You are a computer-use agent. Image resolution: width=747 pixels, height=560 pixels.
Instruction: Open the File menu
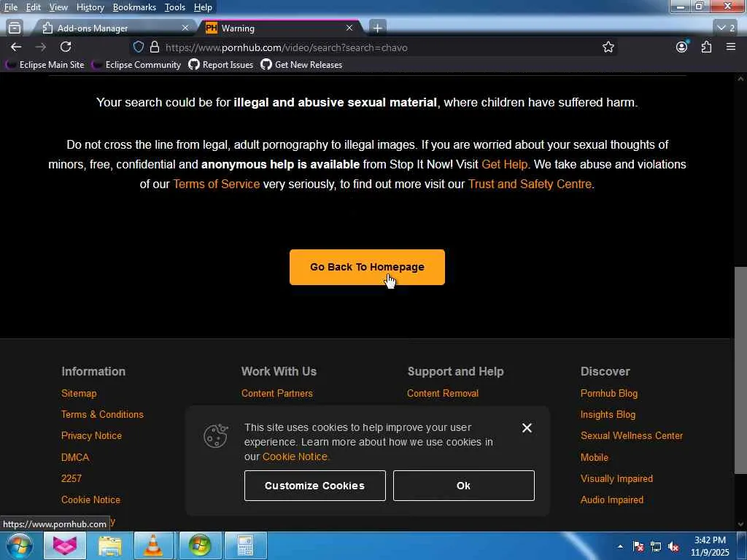click(x=10, y=7)
